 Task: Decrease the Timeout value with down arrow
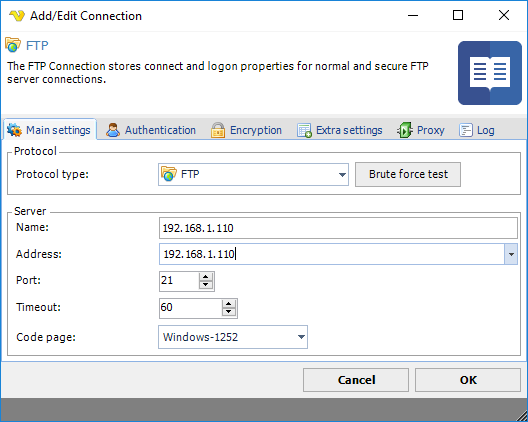[229, 312]
